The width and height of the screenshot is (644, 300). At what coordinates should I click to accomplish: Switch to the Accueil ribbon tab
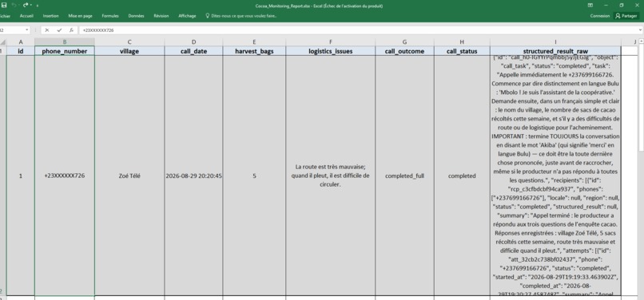[x=26, y=16]
